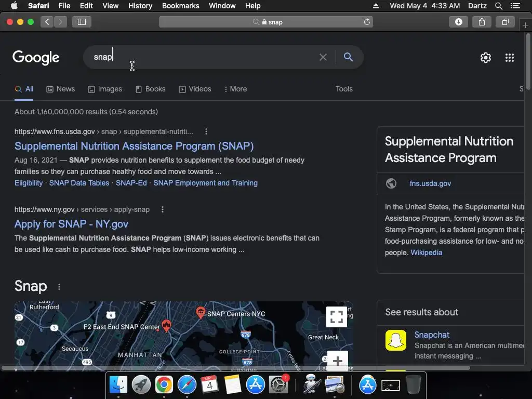The height and width of the screenshot is (399, 532).
Task: Open Google apps grid
Action: pos(509,58)
